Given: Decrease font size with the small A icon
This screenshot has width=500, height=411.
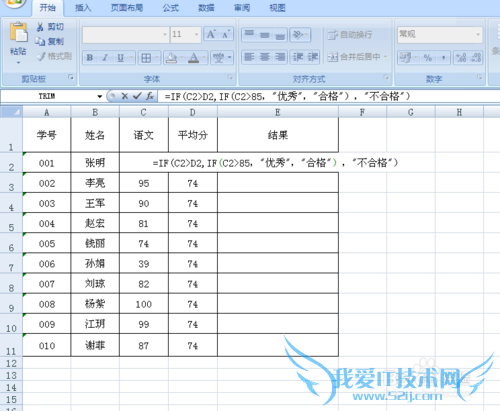Looking at the screenshot, I should pyautogui.click(x=226, y=34).
